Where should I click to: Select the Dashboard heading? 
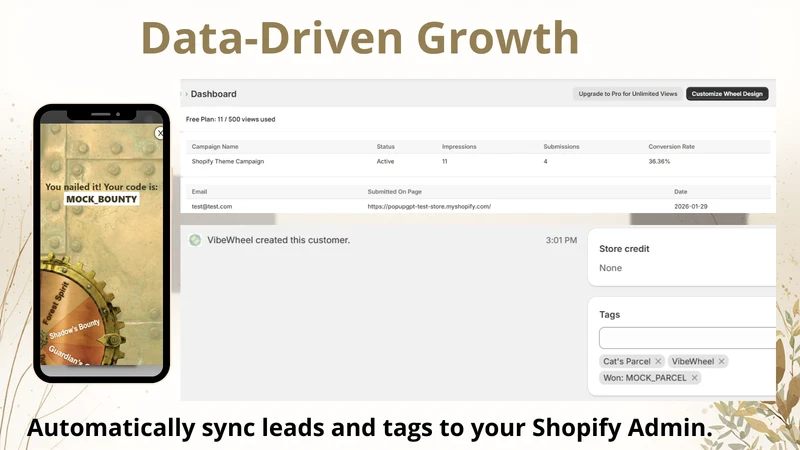coord(213,94)
